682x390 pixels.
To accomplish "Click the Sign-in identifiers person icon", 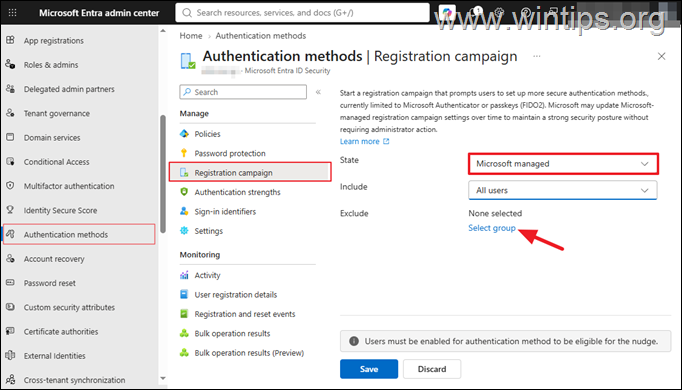I will [184, 211].
